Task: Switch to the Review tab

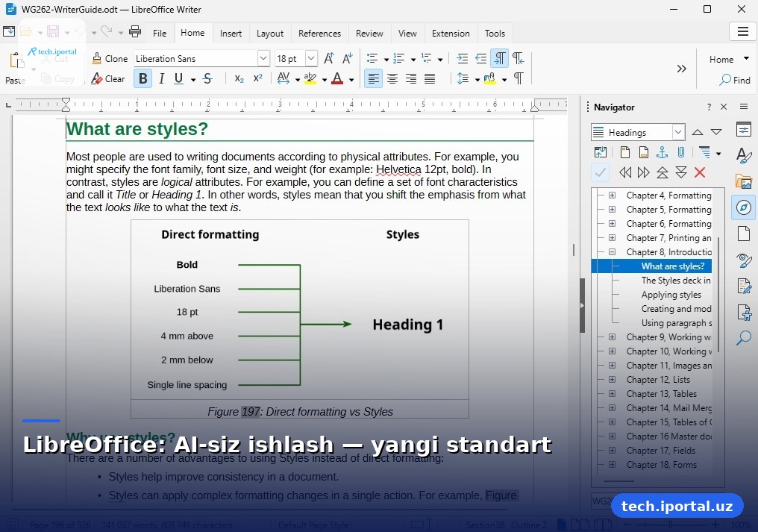Action: [x=369, y=34]
